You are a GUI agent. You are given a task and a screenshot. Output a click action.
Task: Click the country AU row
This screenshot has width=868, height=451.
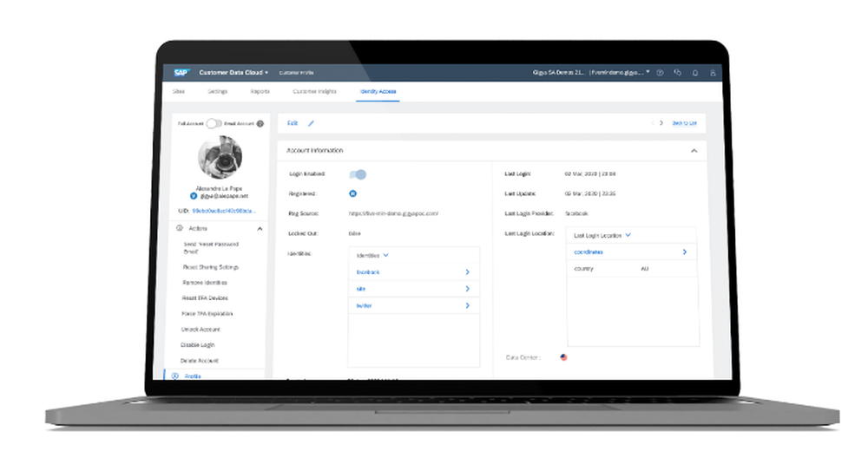tap(632, 268)
